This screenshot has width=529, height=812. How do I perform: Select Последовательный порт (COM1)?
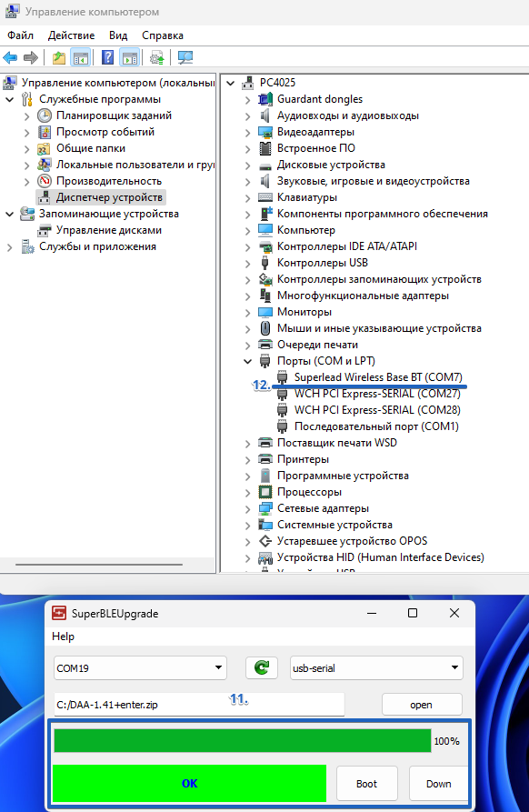(x=376, y=426)
